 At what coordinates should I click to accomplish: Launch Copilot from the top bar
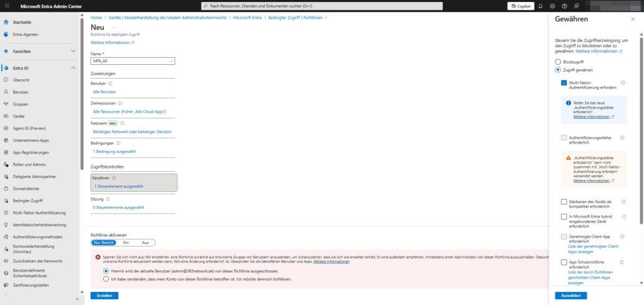coord(521,6)
